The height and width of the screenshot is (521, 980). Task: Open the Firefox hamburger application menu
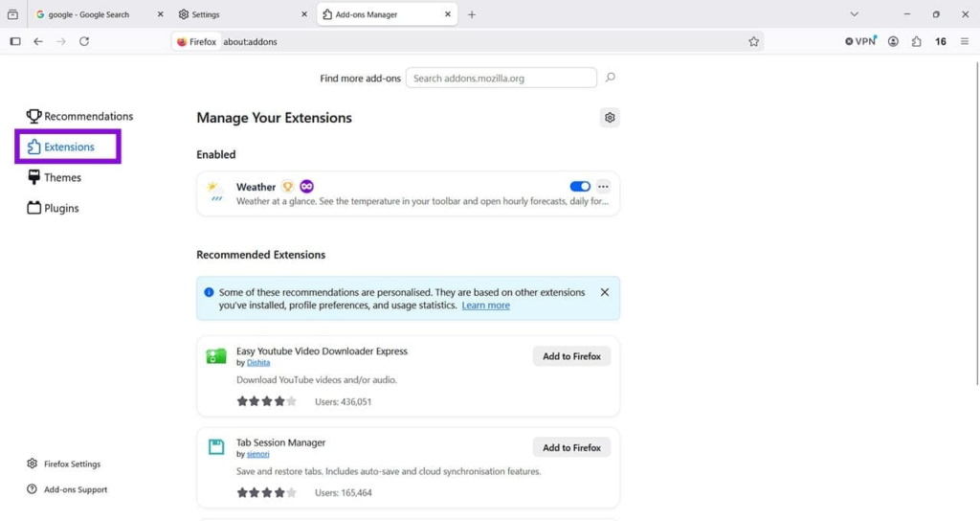(x=965, y=41)
